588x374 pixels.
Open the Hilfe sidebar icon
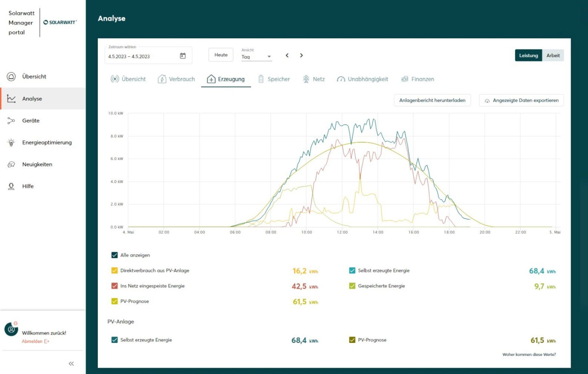coord(11,186)
